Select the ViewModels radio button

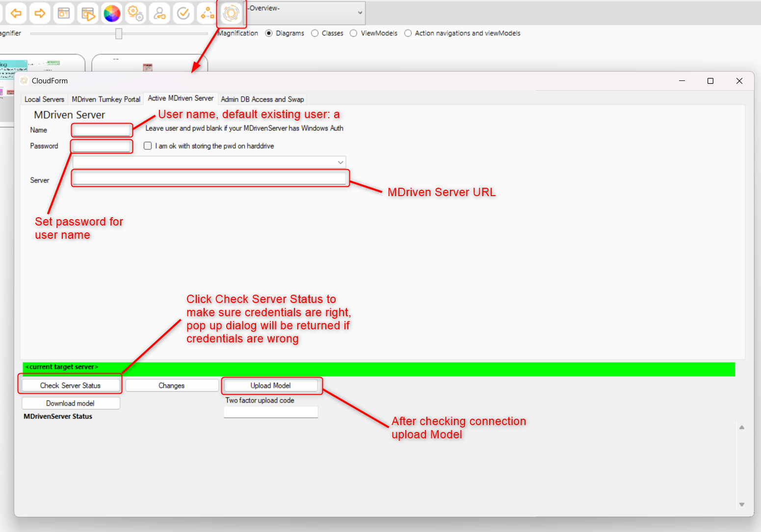354,33
